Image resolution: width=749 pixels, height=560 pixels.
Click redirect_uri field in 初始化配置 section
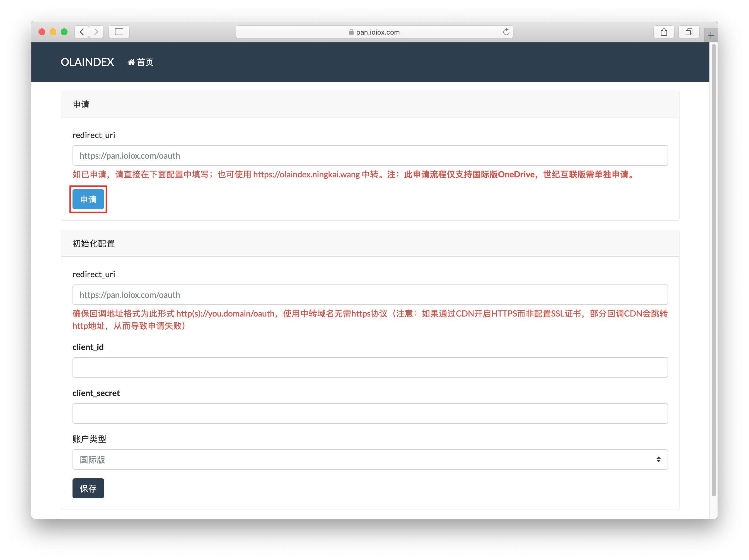click(x=370, y=295)
